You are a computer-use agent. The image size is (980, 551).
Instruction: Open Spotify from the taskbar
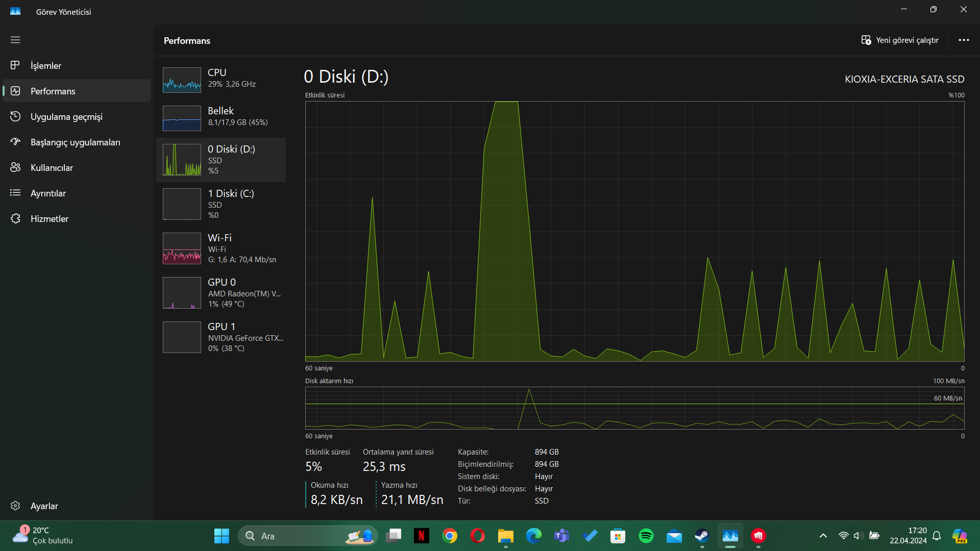point(646,536)
